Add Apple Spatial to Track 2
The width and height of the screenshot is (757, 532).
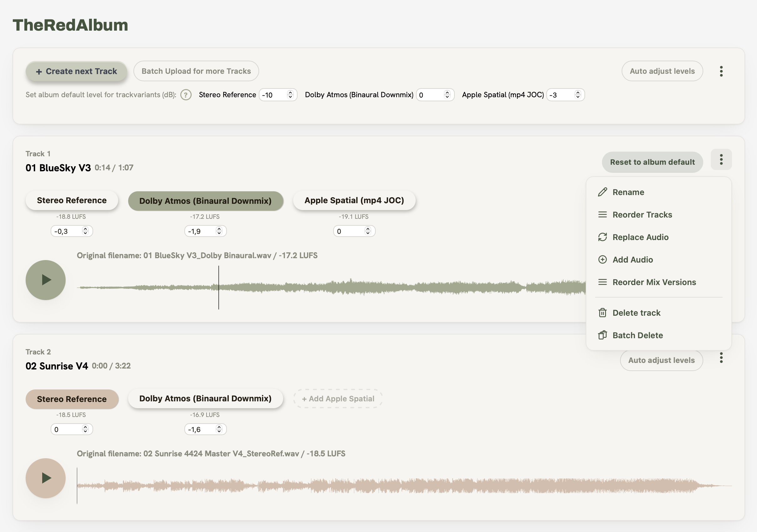click(338, 399)
